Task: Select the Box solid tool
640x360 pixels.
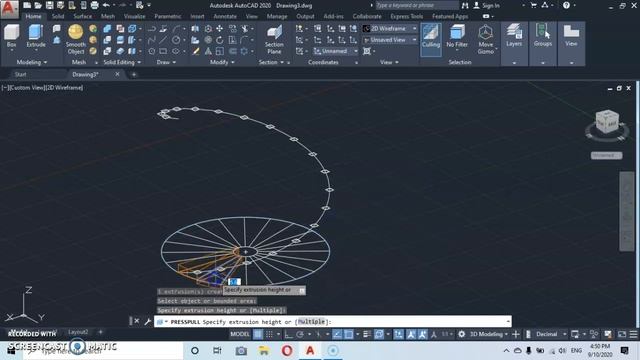Action: coord(12,37)
